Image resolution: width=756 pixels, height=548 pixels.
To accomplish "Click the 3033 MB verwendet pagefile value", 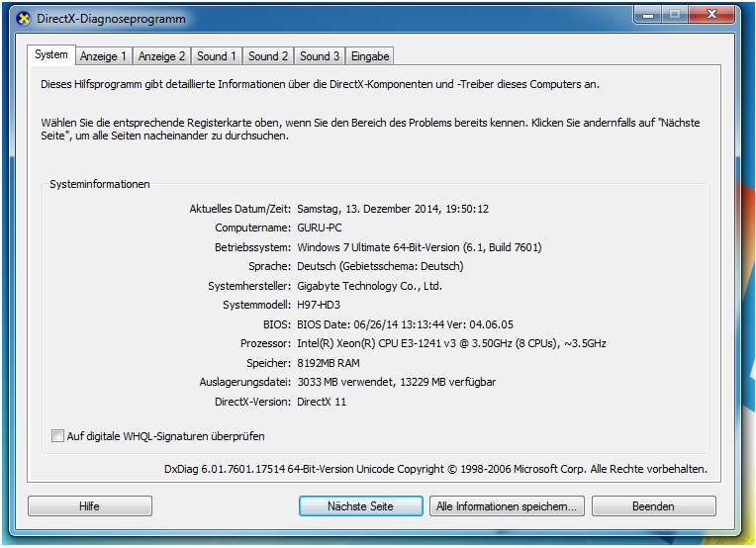I will pyautogui.click(x=397, y=382).
